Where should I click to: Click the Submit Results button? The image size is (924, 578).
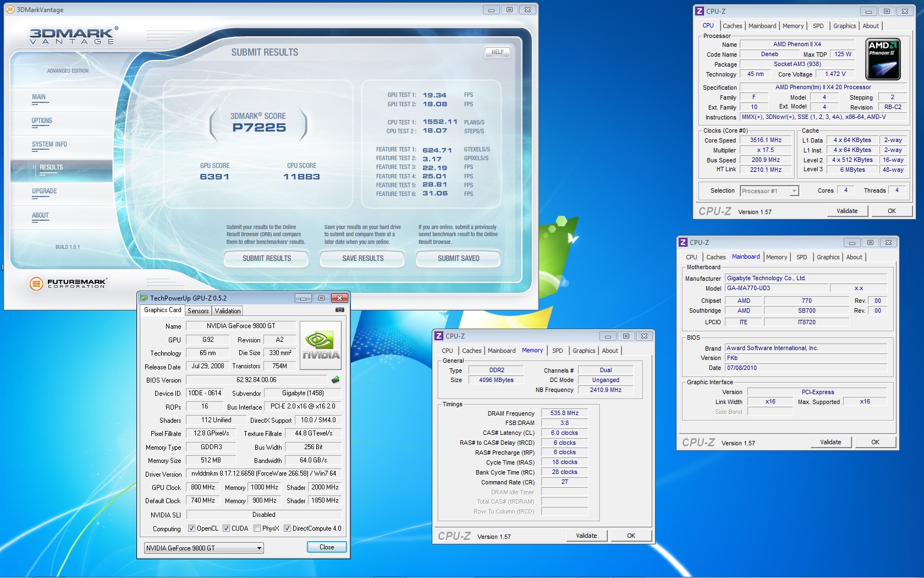point(267,258)
